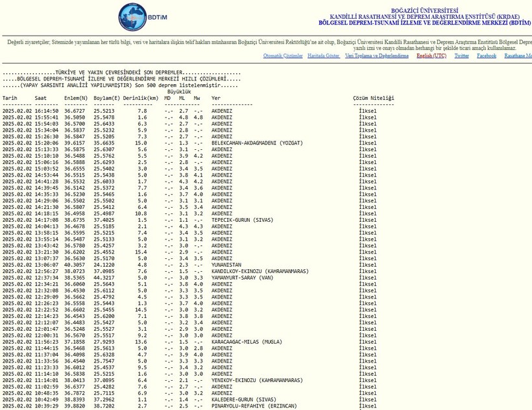Click the MD magnitude column header
Image resolution: width=532 pixels, height=410 pixels.
point(167,98)
